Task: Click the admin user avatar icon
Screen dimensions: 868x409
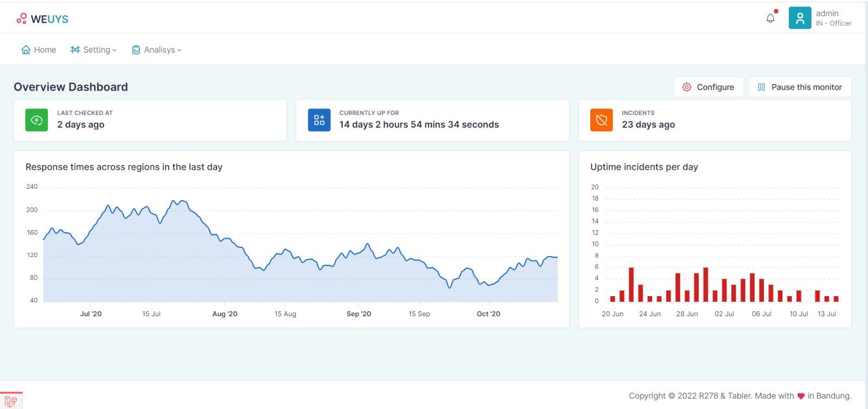Action: pos(800,18)
